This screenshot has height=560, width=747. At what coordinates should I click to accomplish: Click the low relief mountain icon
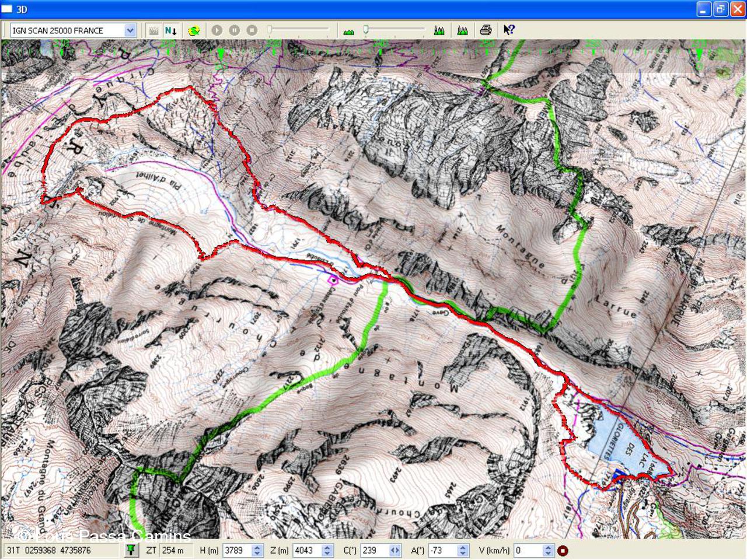coord(348,31)
